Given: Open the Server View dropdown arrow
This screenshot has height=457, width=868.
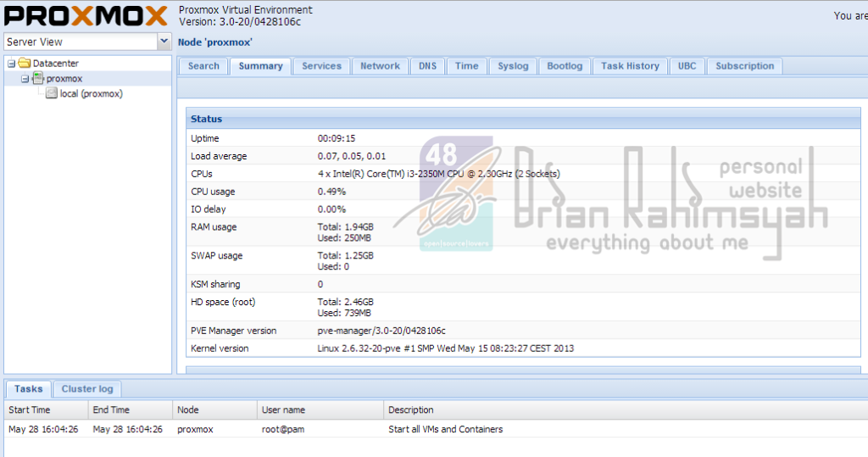Looking at the screenshot, I should (x=164, y=42).
